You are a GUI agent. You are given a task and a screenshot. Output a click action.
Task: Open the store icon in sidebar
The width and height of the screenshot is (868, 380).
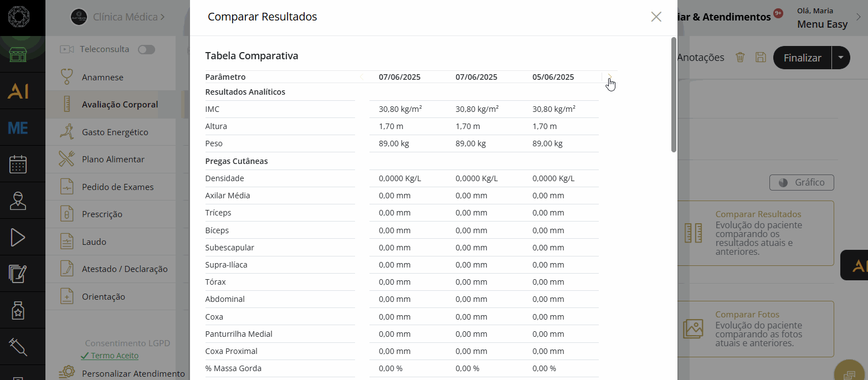click(18, 55)
